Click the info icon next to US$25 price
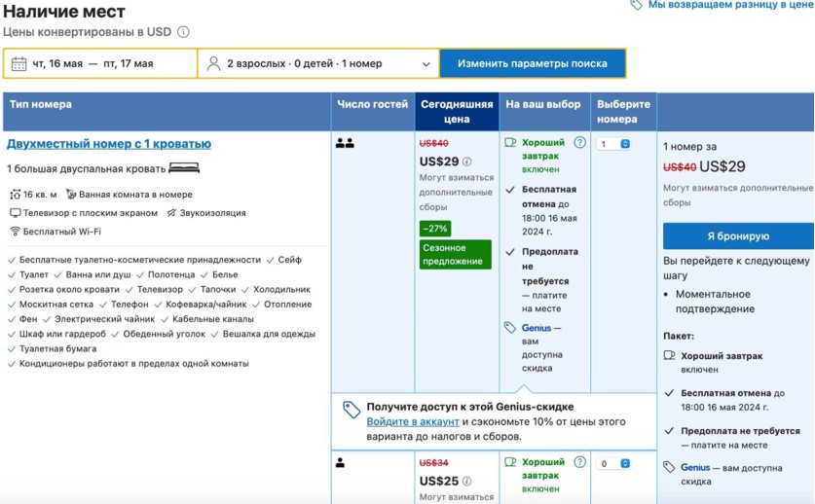The image size is (815, 504). (x=467, y=482)
